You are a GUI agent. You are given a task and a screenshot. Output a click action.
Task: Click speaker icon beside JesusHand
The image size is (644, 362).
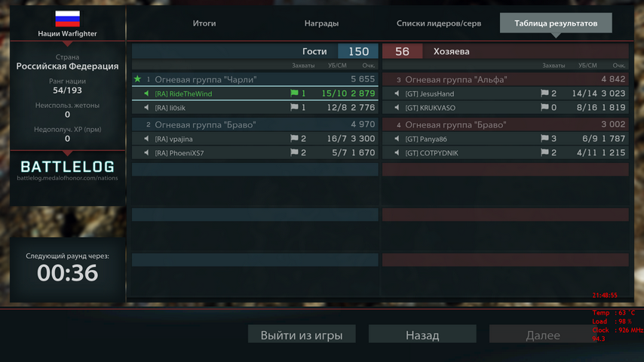pos(397,94)
